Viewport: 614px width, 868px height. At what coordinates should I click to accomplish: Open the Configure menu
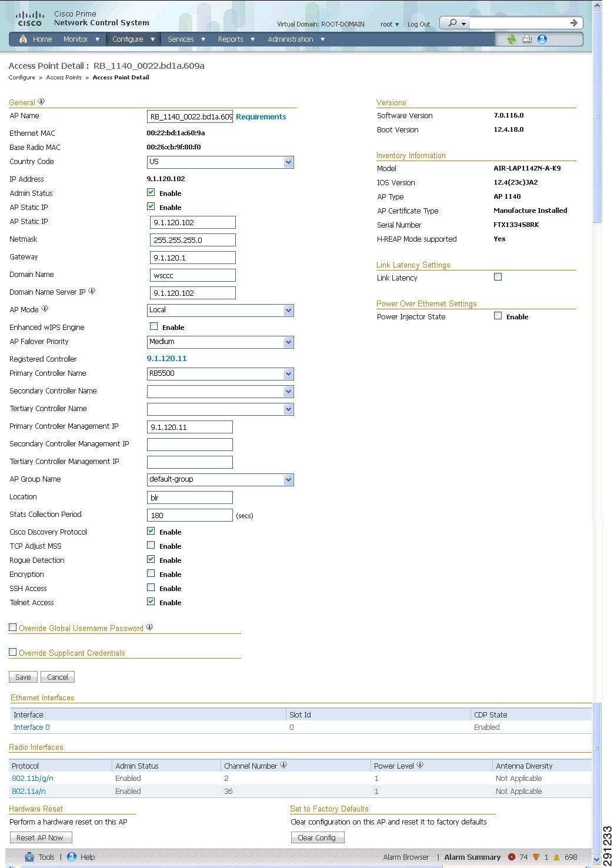click(x=128, y=39)
